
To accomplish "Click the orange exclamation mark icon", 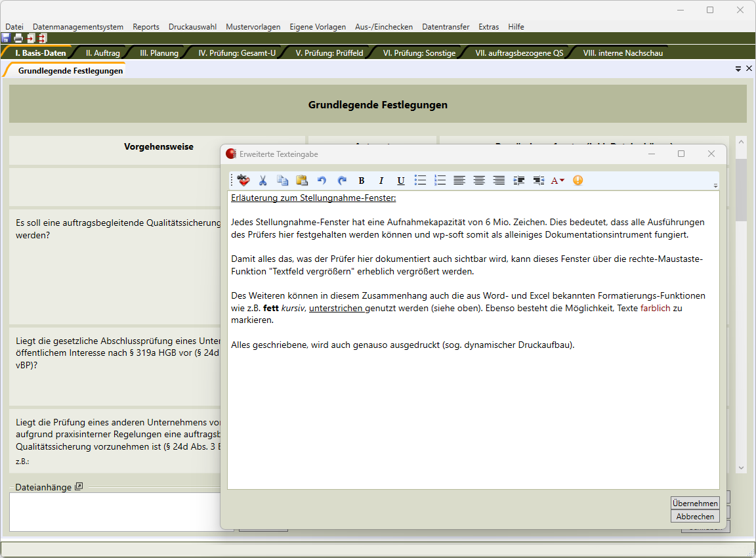I will click(577, 181).
